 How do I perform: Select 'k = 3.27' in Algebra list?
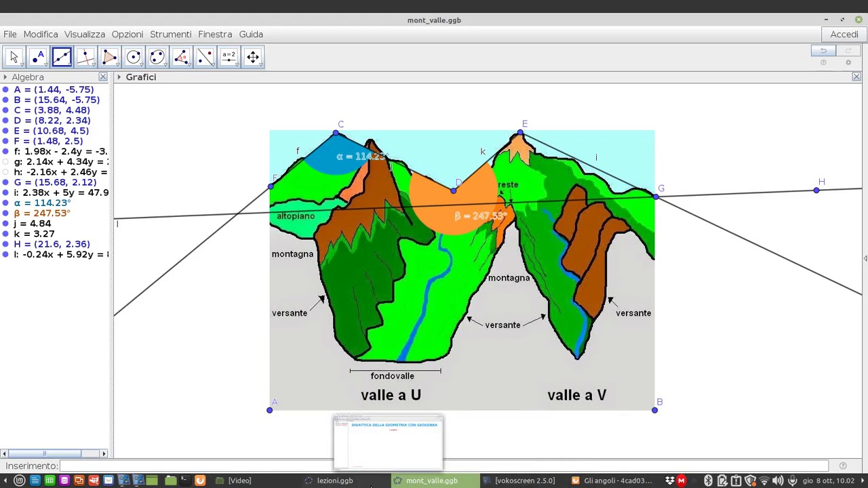click(35, 234)
